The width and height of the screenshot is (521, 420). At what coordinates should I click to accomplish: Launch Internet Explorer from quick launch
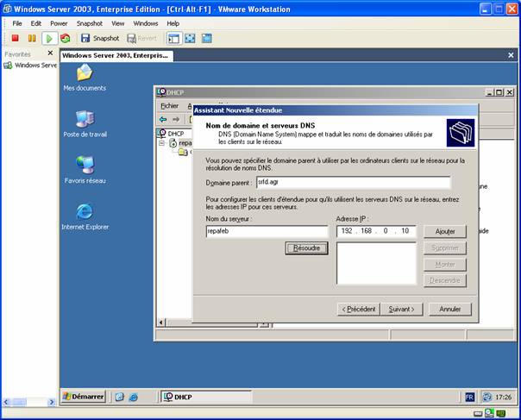[x=133, y=397]
